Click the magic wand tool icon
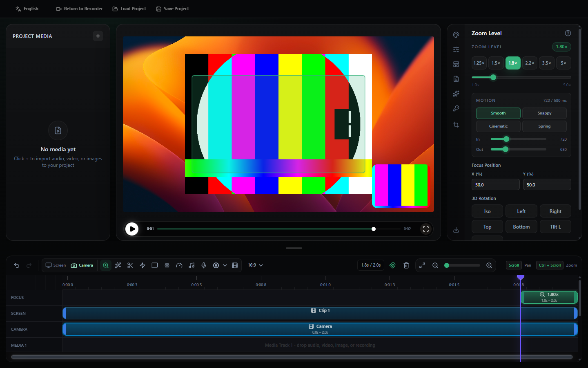Screen dimensions: 588x368 click(x=118, y=265)
